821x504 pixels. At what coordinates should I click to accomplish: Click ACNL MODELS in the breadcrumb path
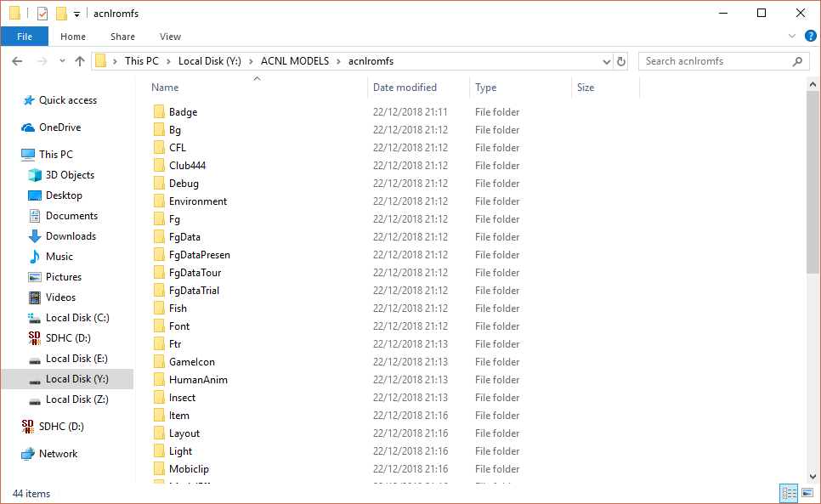[295, 61]
